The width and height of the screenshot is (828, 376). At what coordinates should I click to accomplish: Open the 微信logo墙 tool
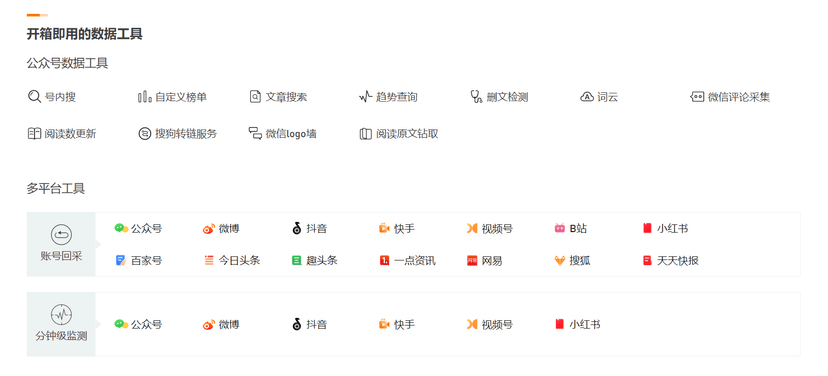point(283,134)
